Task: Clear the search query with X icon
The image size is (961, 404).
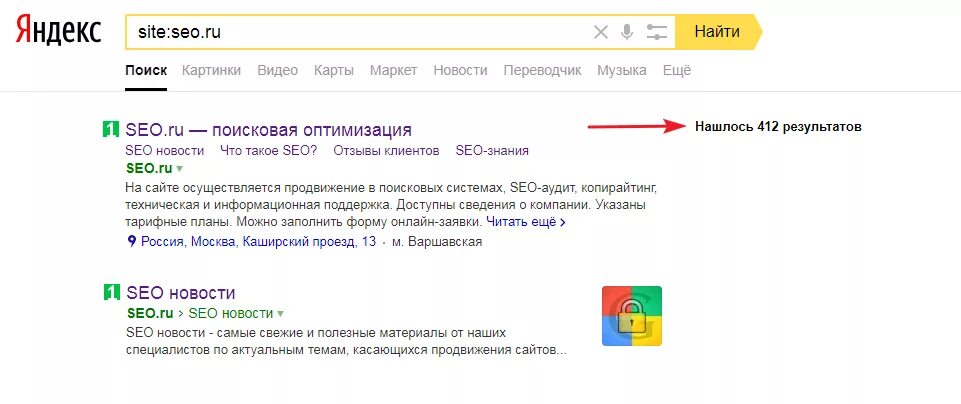Action: click(601, 32)
